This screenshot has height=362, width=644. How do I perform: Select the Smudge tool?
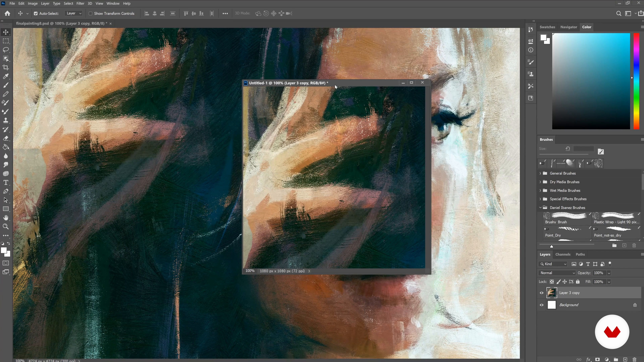[x=6, y=165]
